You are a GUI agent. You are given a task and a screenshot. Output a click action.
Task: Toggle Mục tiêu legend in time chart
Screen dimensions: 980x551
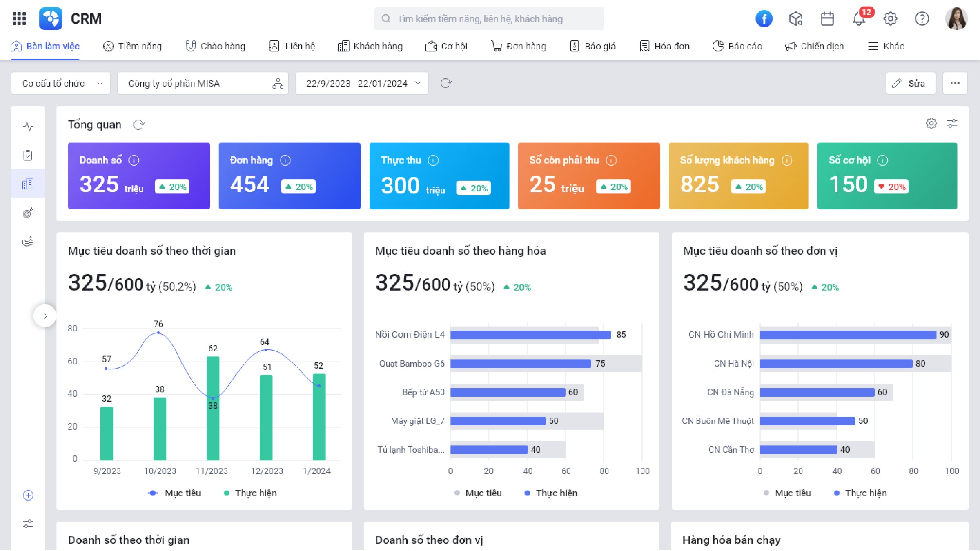click(175, 493)
